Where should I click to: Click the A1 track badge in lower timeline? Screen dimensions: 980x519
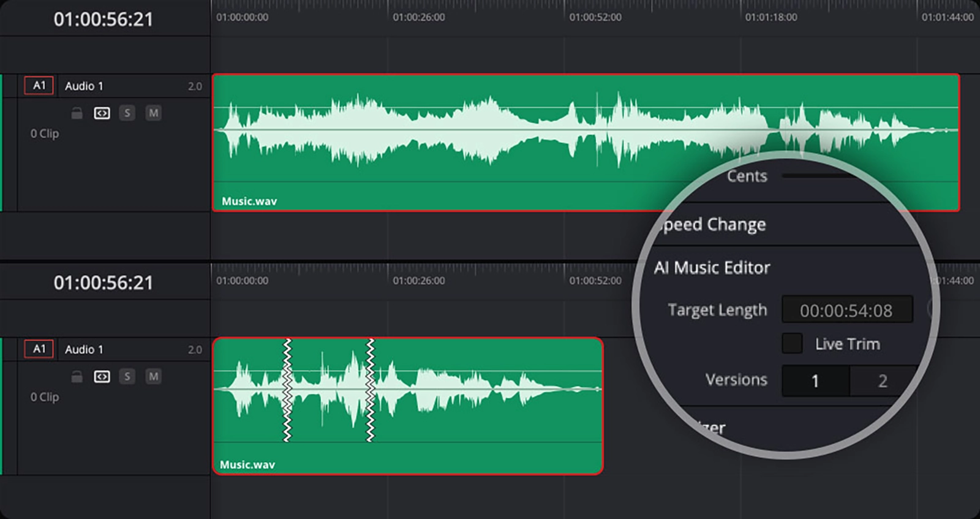pyautogui.click(x=39, y=349)
